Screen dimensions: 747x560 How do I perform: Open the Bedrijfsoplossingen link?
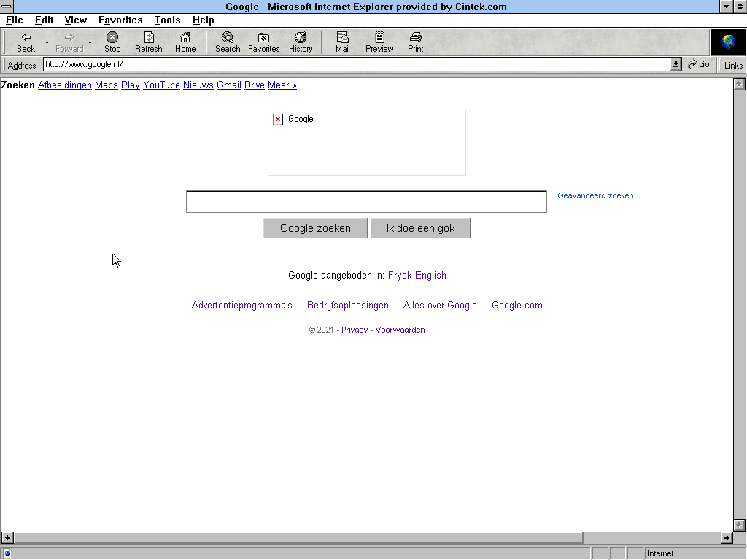[x=348, y=306]
